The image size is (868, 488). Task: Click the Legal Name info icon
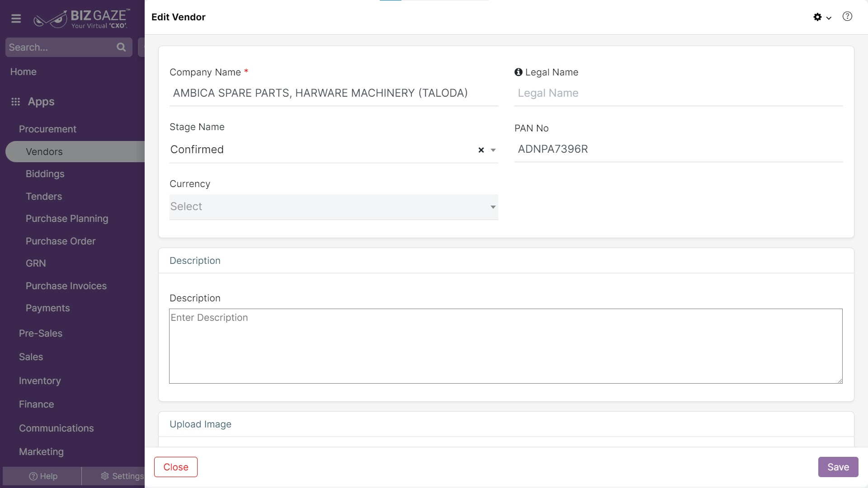(518, 72)
